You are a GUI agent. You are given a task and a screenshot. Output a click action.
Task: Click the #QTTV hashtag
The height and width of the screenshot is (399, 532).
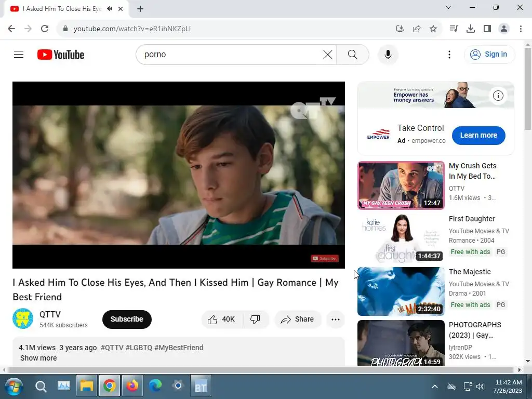click(x=112, y=348)
